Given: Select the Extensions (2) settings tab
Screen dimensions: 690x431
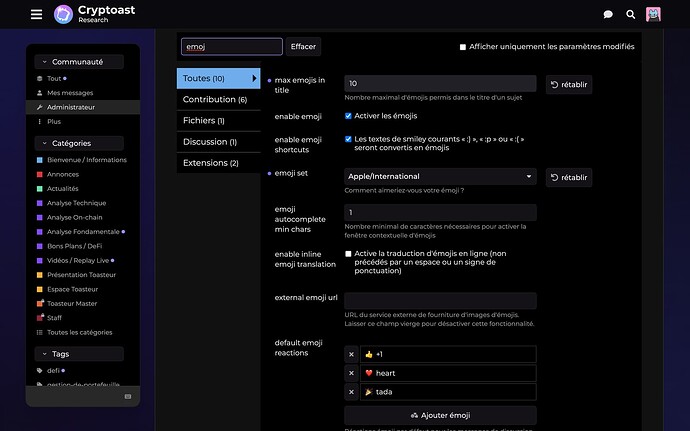Looking at the screenshot, I should 219,163.
